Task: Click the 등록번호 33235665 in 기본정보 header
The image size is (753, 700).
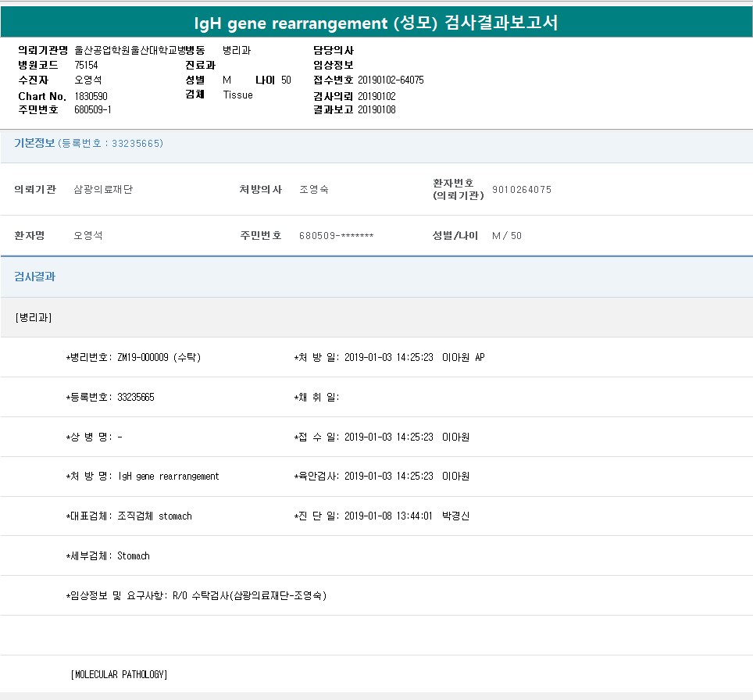Action: click(x=137, y=144)
